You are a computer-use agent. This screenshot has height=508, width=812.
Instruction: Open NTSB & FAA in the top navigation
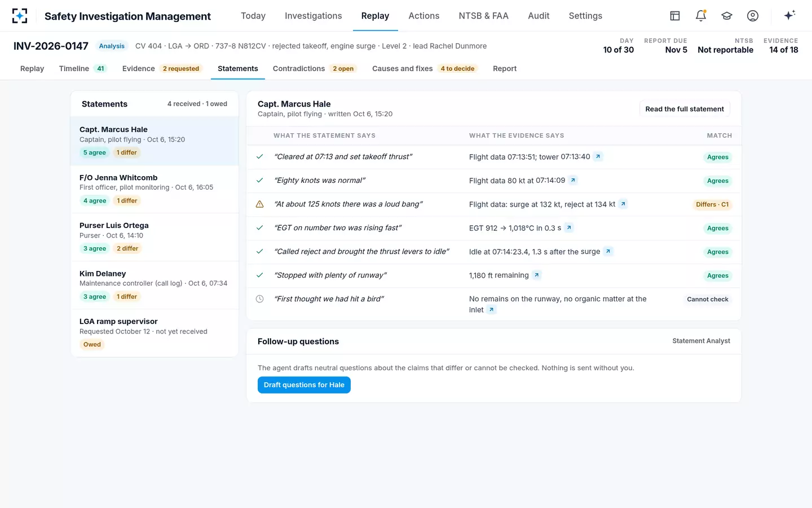(484, 16)
